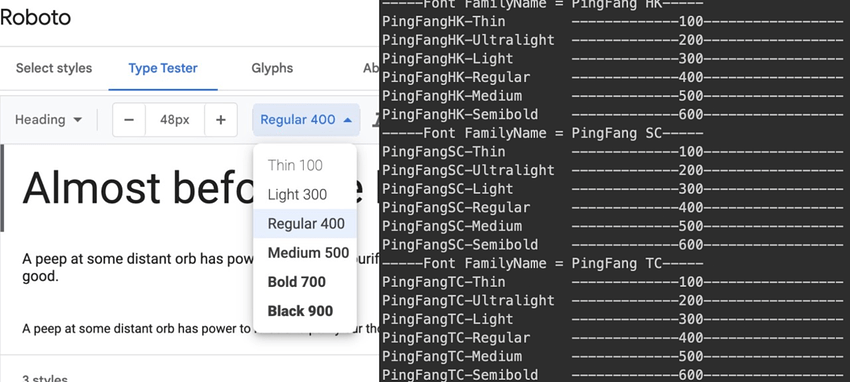
Task: Open the Heading dropdown arrow
Action: point(78,120)
